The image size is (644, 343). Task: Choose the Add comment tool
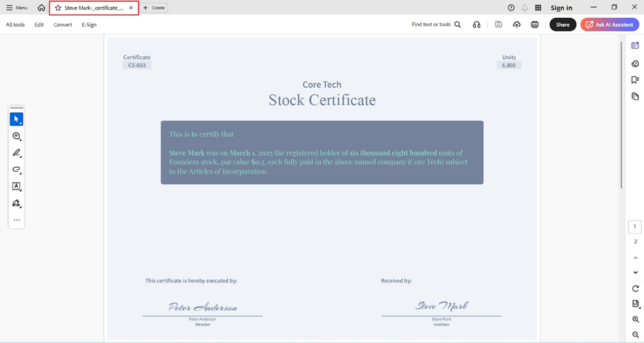(x=16, y=136)
